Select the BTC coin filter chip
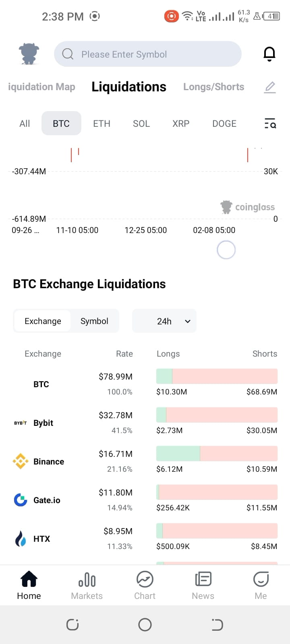Screen dimensions: 290x644 point(61,123)
